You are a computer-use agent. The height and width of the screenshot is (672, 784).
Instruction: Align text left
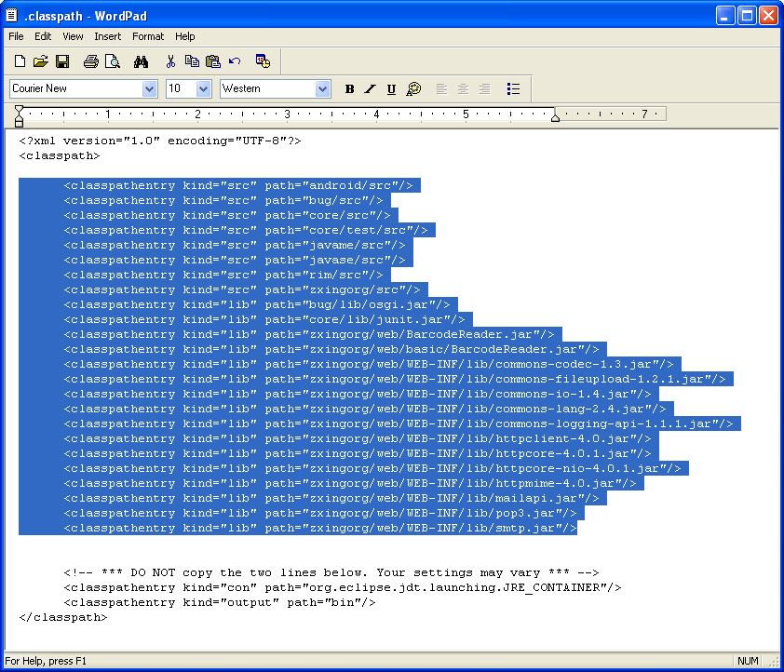(441, 89)
